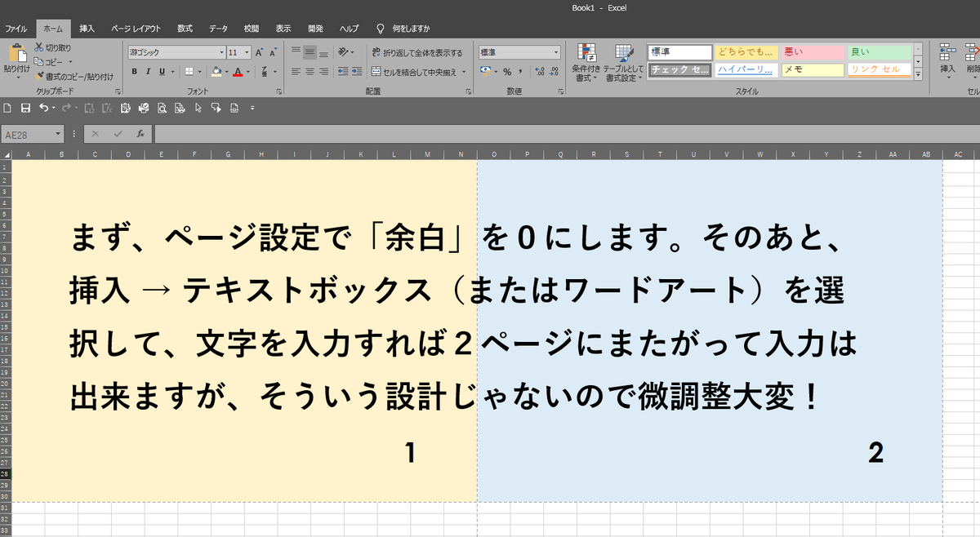Click the print preview magnifier icon
Screen dimensions: 980x537
[162, 108]
